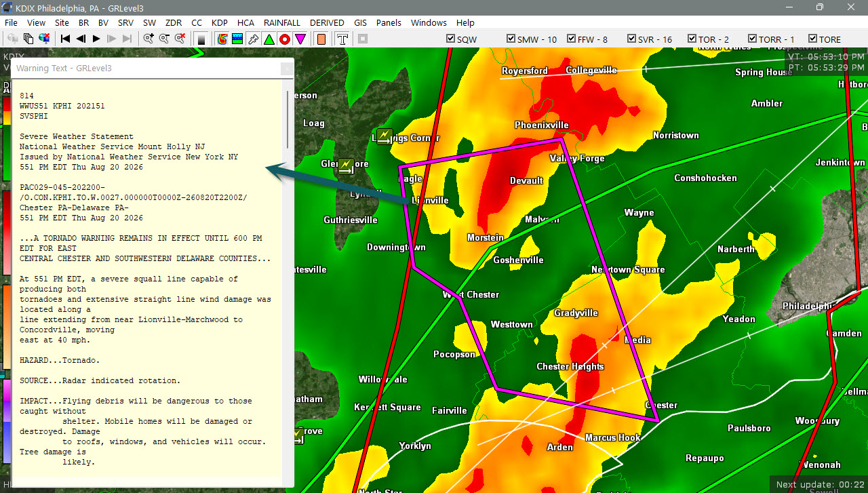Uncheck the TOR - 2 checkbox
Image resolution: width=868 pixels, height=493 pixels.
tap(692, 39)
